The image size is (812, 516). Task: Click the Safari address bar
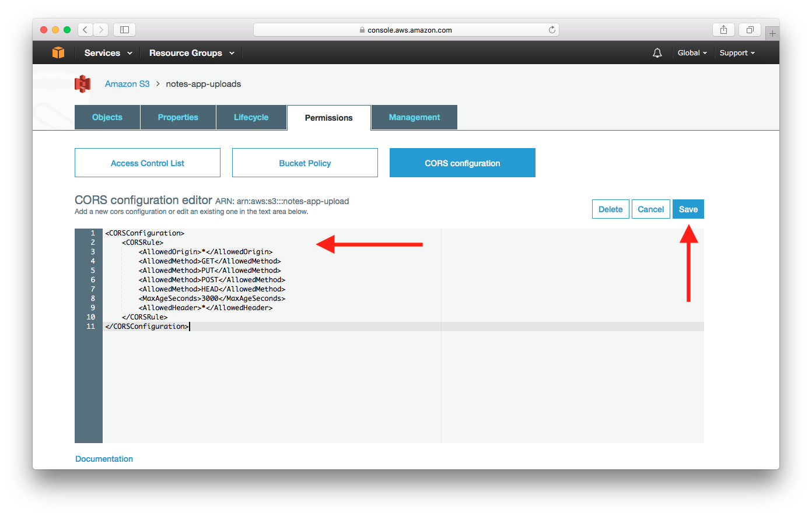tap(406, 30)
